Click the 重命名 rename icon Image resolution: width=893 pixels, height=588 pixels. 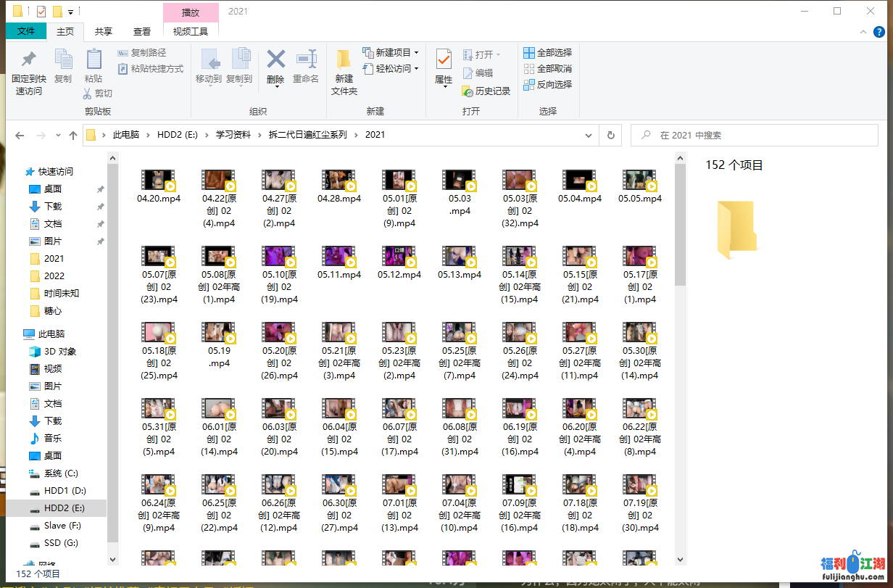(306, 59)
